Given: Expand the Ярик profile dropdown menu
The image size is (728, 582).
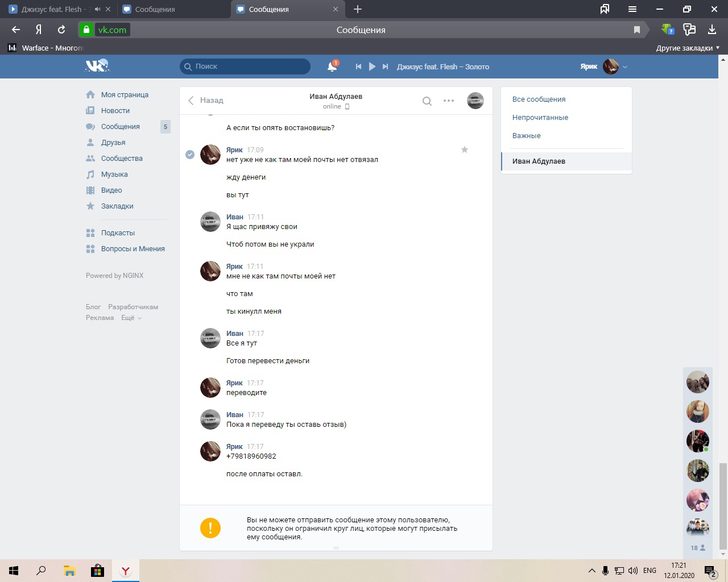Looking at the screenshot, I should coord(625,66).
